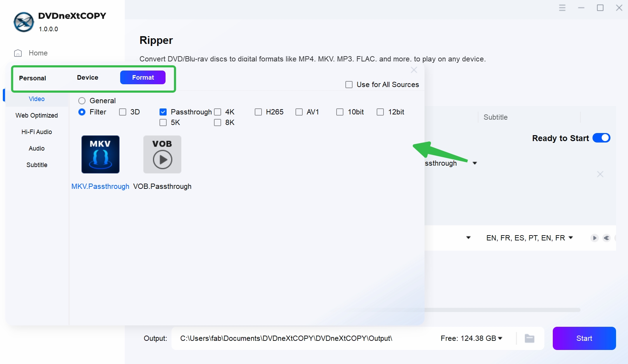Uncheck the Passthrough filter

163,112
